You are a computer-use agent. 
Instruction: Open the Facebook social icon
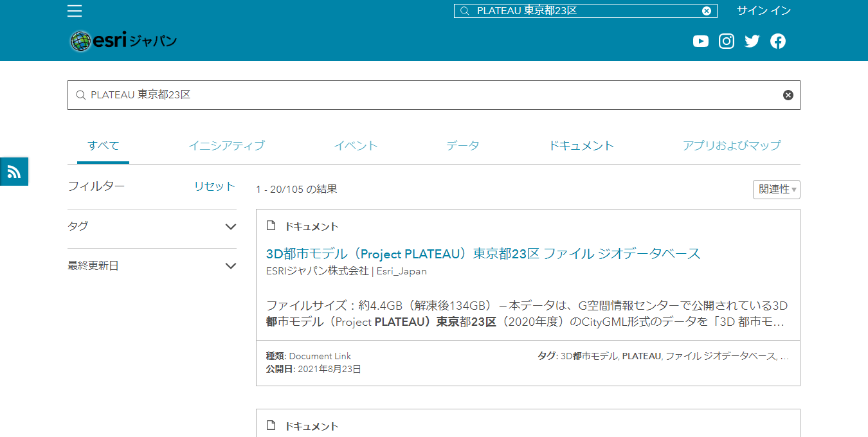pos(778,41)
